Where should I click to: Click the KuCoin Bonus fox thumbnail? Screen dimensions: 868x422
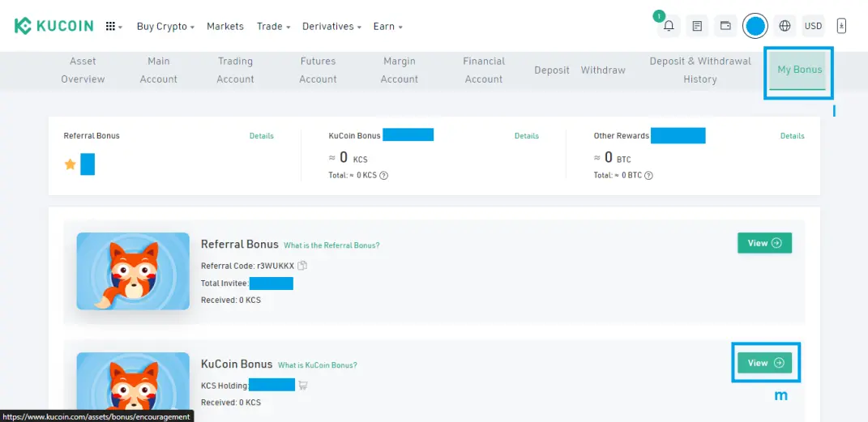point(133,387)
